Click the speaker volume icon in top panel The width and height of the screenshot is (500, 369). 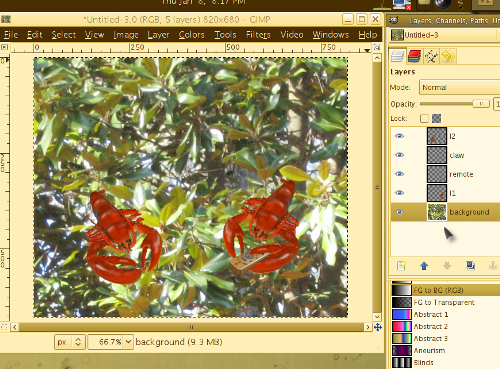[443, 4]
